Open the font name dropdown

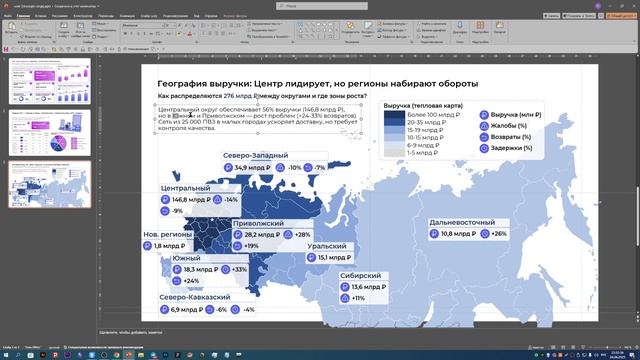point(162,25)
